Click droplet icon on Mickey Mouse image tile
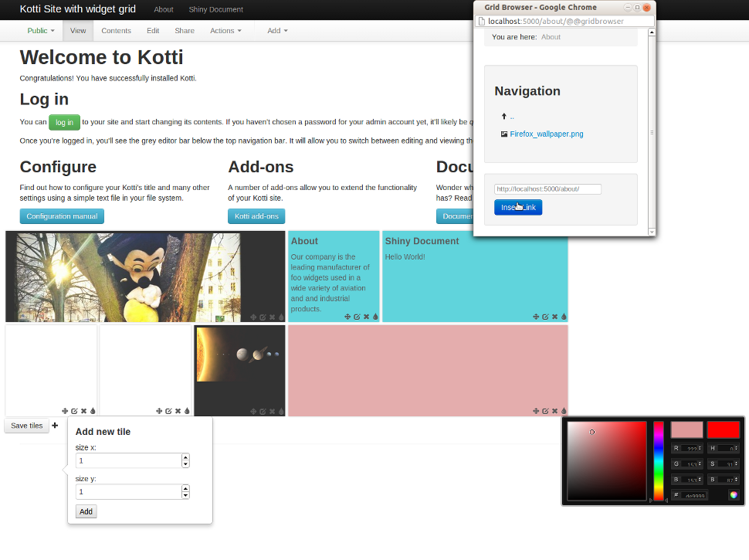This screenshot has width=749, height=560. [281, 317]
